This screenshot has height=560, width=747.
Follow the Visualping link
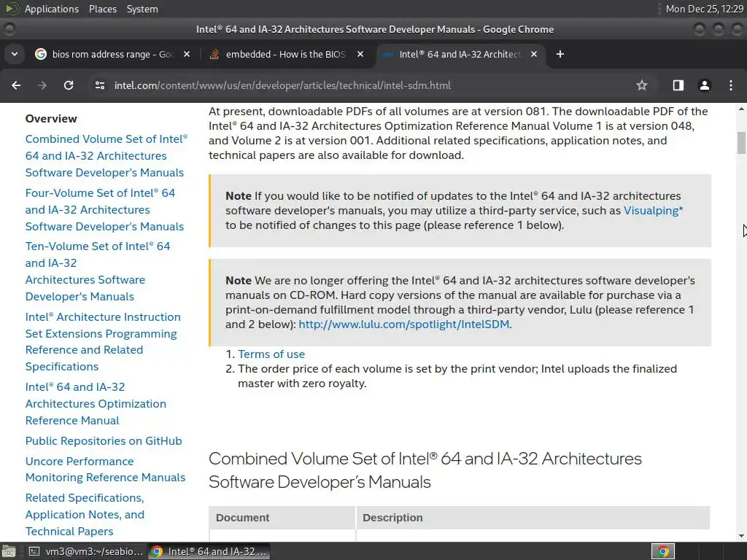tap(653, 211)
